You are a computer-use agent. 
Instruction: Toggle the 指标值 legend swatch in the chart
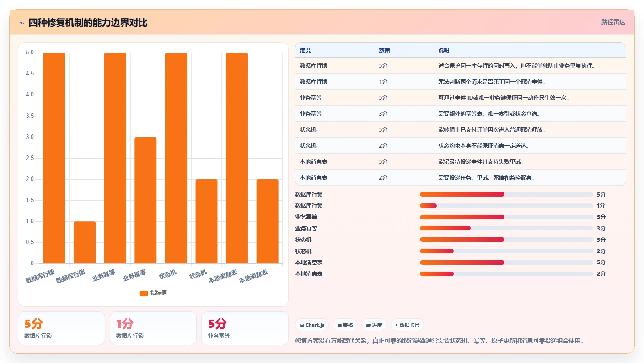[144, 293]
